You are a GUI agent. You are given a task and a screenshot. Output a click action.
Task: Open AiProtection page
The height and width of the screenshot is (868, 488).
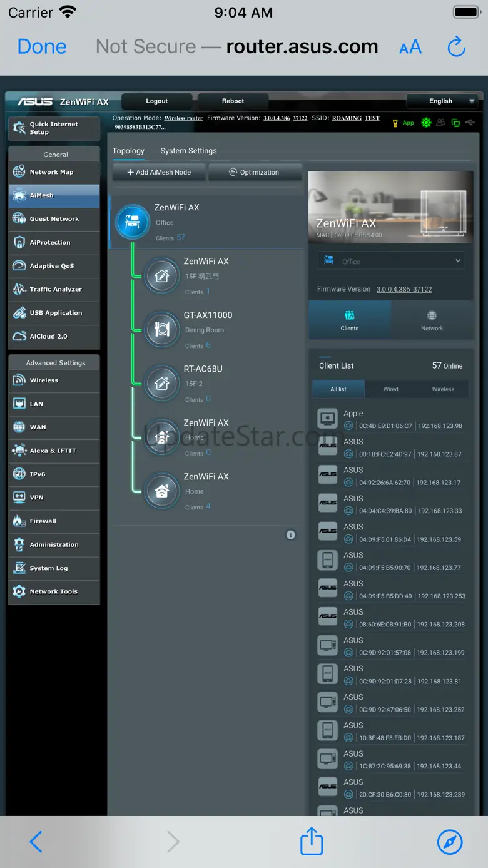coord(54,242)
